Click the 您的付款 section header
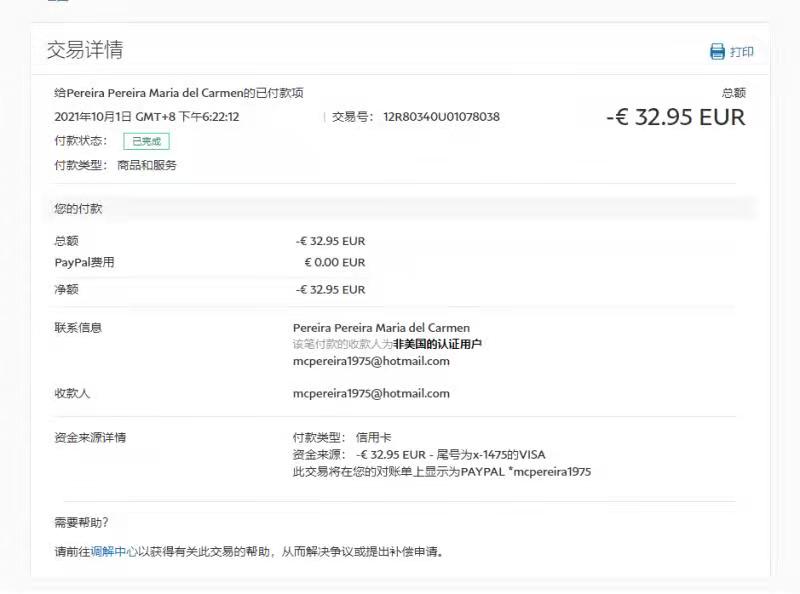Screen dimensions: 800x594 (x=78, y=209)
